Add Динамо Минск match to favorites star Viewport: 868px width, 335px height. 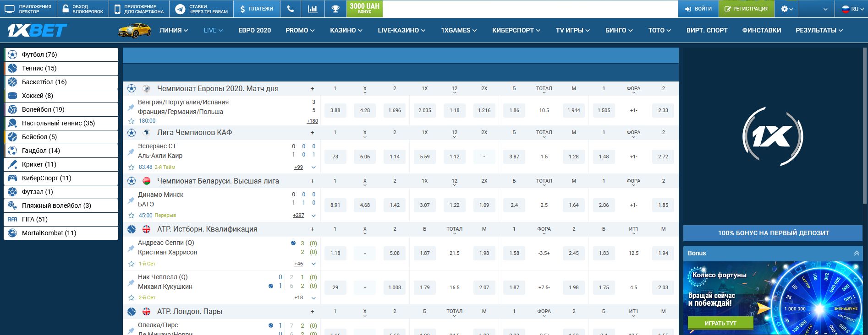[132, 216]
